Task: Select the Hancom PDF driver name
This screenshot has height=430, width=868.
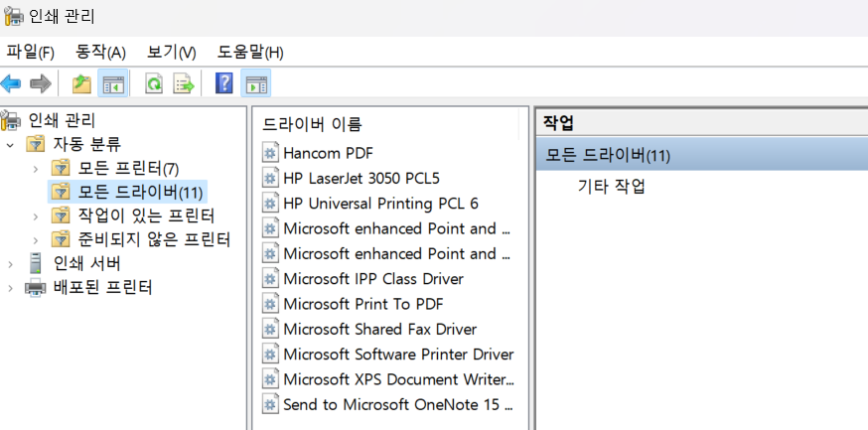Action: tap(329, 153)
